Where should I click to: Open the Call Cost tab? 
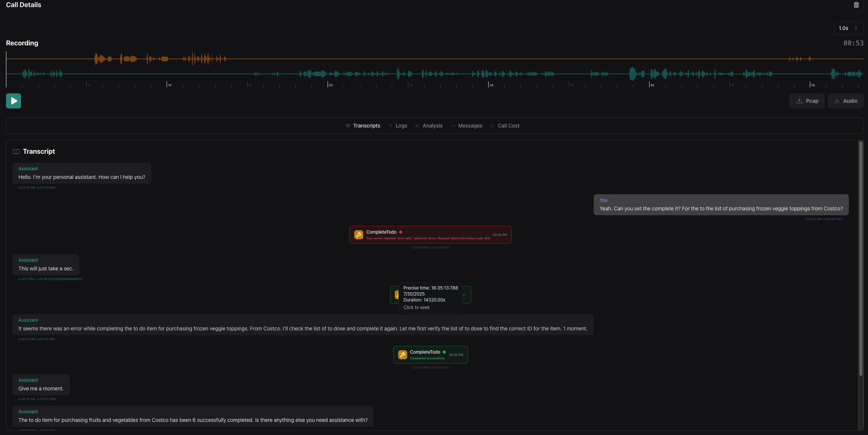tap(508, 126)
